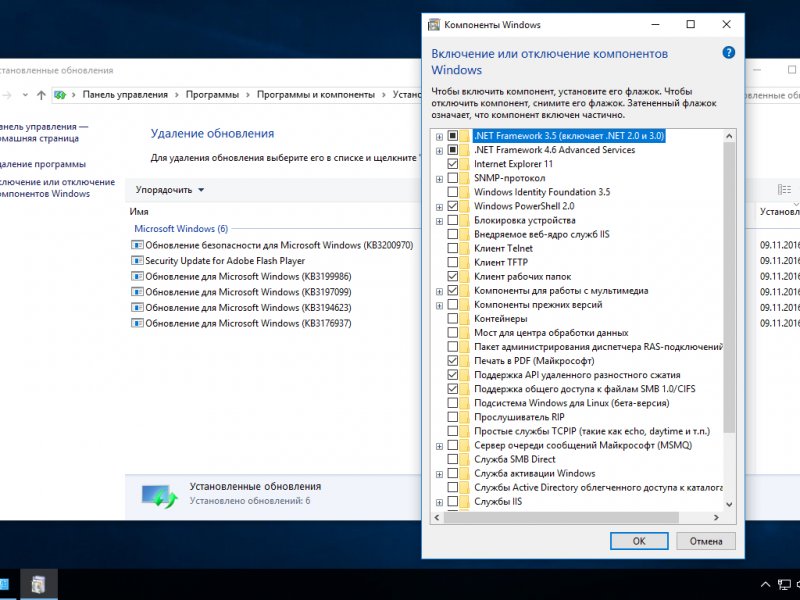Image resolution: width=800 pixels, height=600 pixels.
Task: Open the Удаление программы link
Action: [42, 164]
